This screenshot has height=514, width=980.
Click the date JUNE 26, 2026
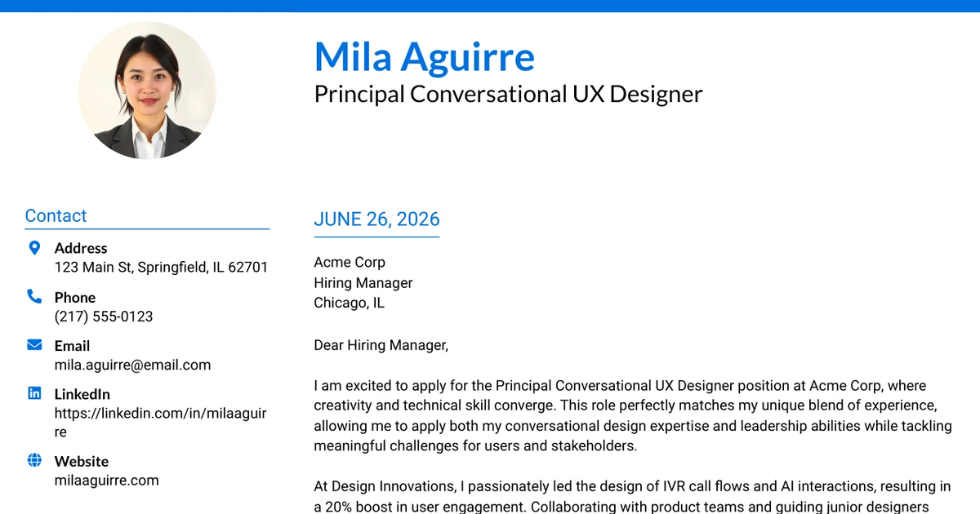376,219
